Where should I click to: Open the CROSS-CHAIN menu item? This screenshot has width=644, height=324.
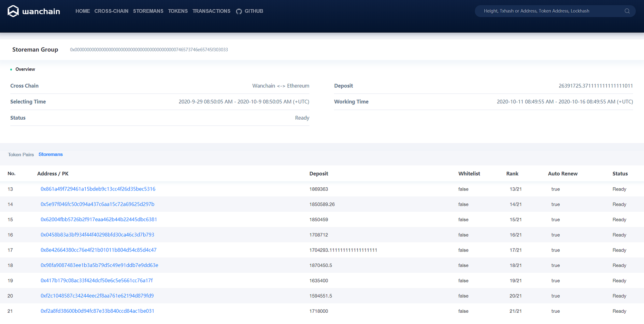pyautogui.click(x=111, y=11)
